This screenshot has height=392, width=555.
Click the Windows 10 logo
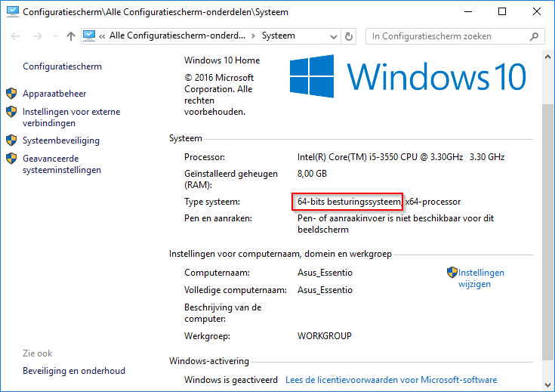click(x=408, y=76)
